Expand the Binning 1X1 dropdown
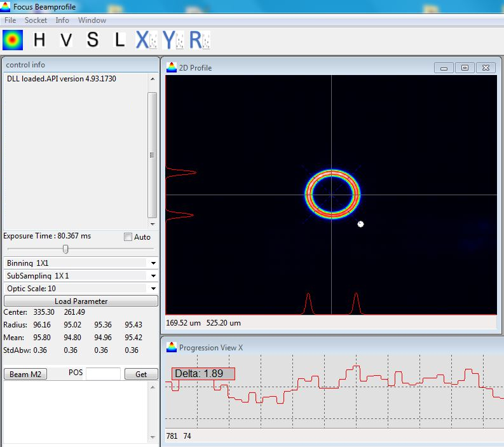 153,263
